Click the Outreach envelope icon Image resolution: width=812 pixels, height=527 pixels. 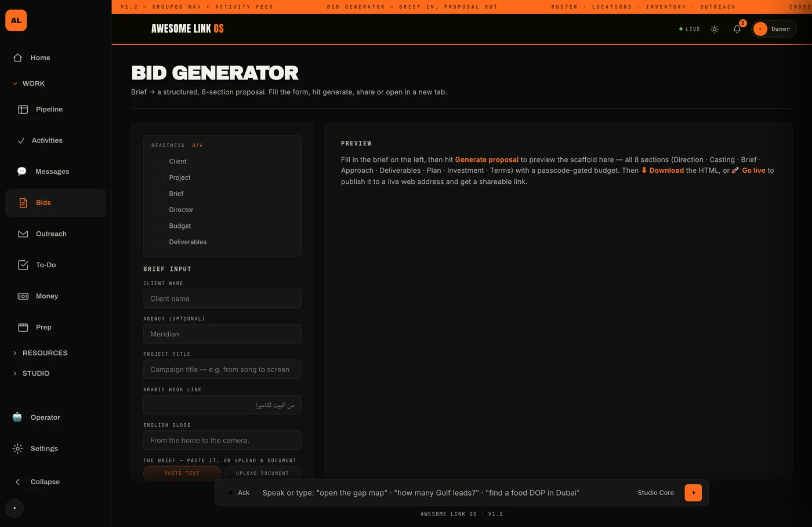23,234
